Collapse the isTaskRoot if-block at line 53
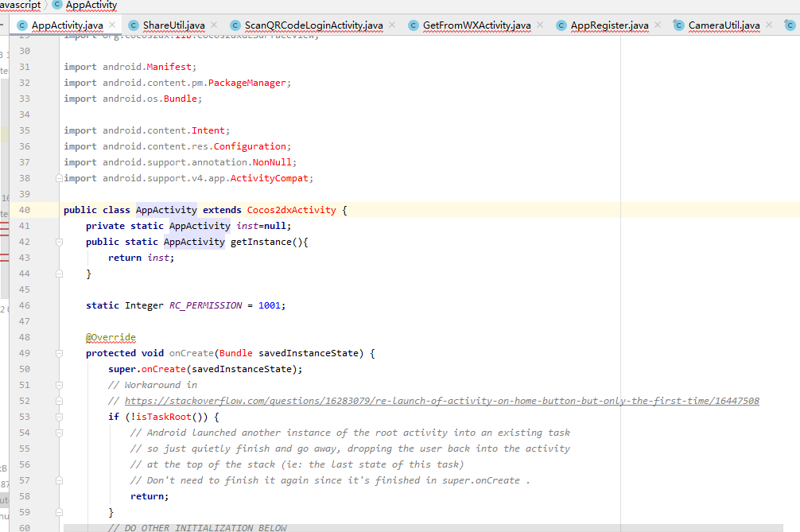800x532 pixels. [x=59, y=417]
